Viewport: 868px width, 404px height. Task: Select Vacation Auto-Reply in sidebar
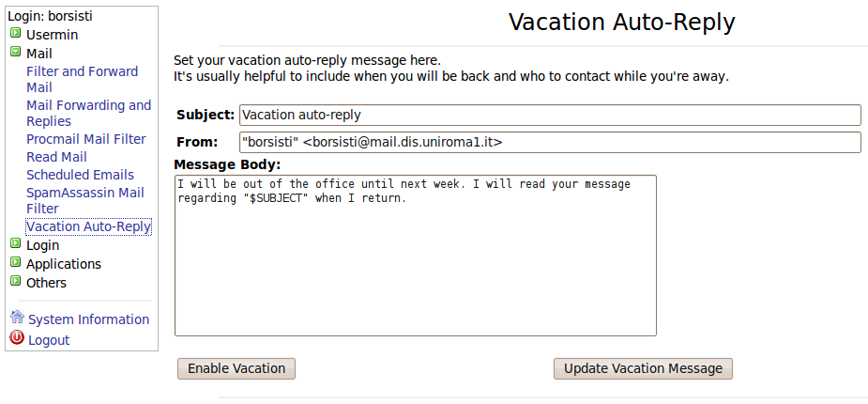88,226
